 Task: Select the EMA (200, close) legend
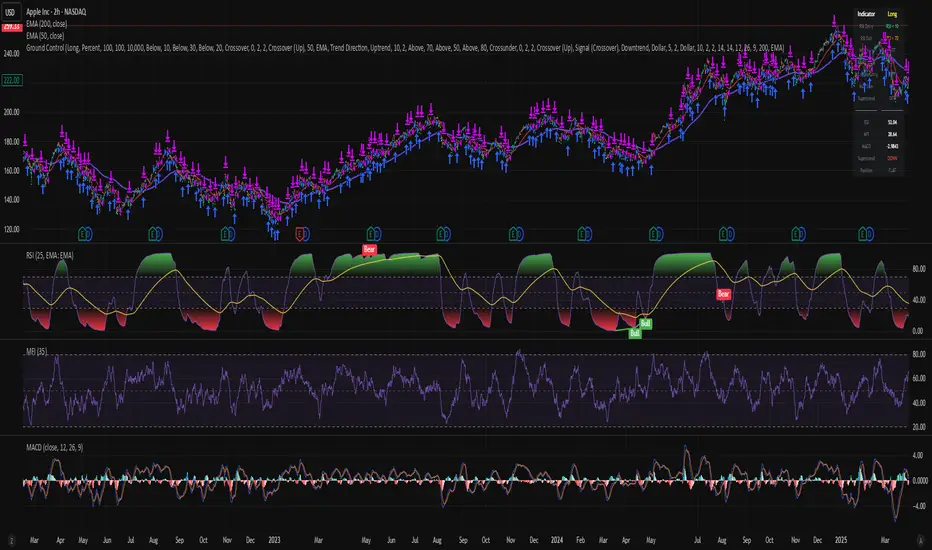click(53, 25)
